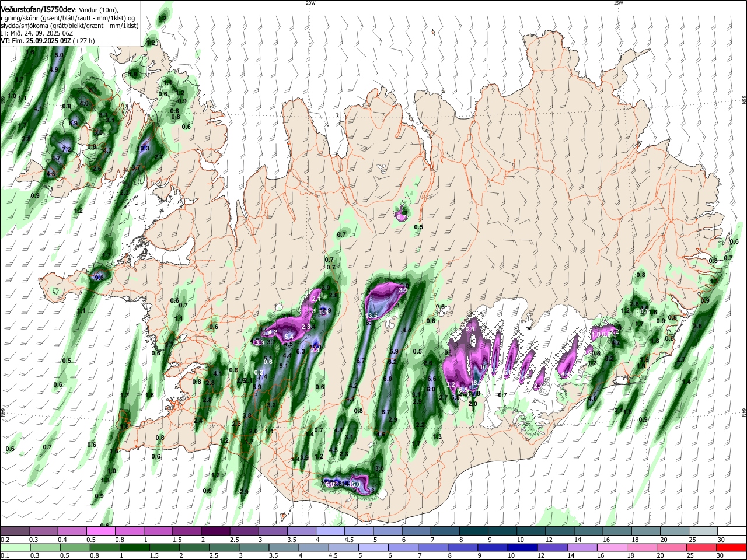Viewport: 747px width, 560px height.
Task: Pick the white snow swatch labeled 30
Action: tap(732, 531)
